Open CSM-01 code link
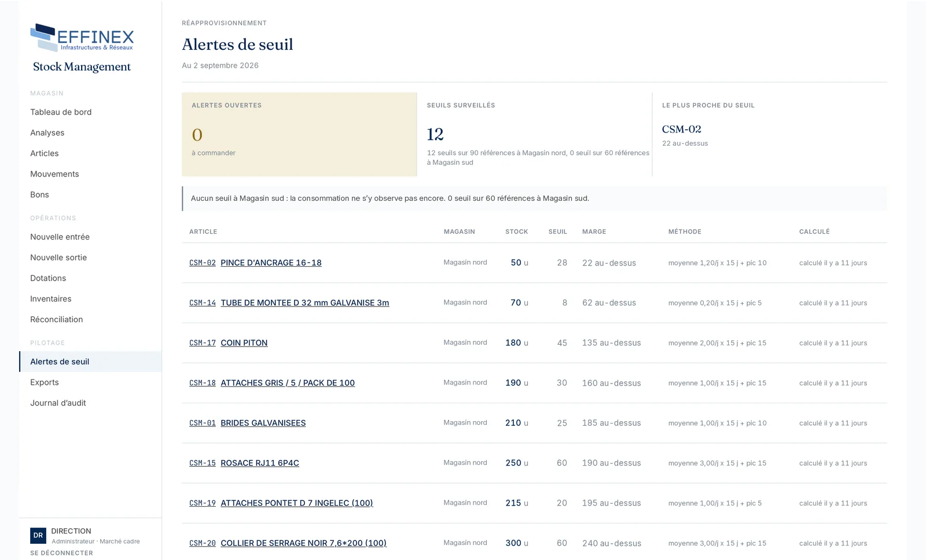This screenshot has height=560, width=926. click(203, 423)
